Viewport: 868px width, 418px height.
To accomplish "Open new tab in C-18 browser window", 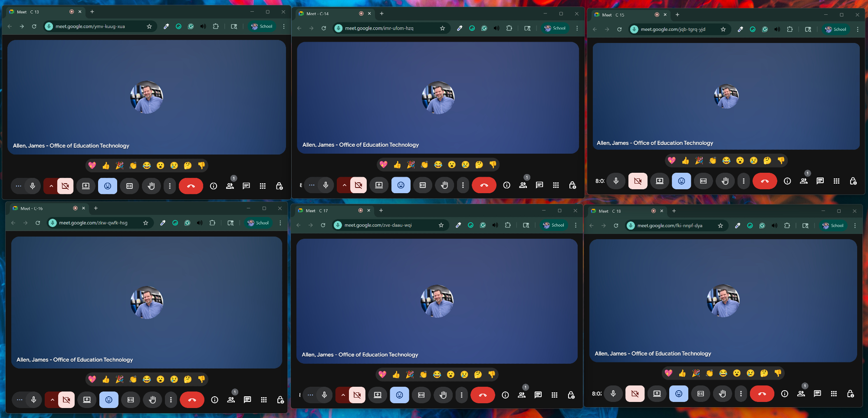I will click(674, 211).
